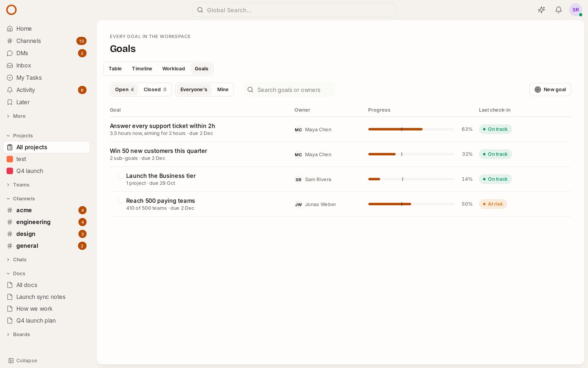
Task: Click the orange circle app logo
Action: [x=11, y=10]
